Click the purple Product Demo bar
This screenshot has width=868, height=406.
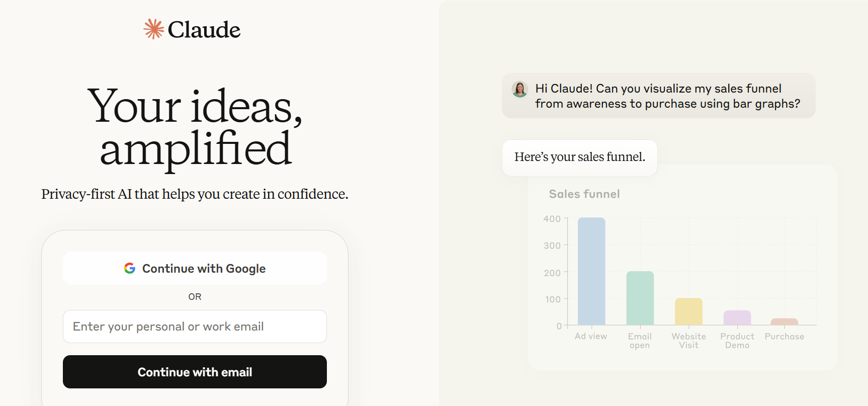point(737,317)
